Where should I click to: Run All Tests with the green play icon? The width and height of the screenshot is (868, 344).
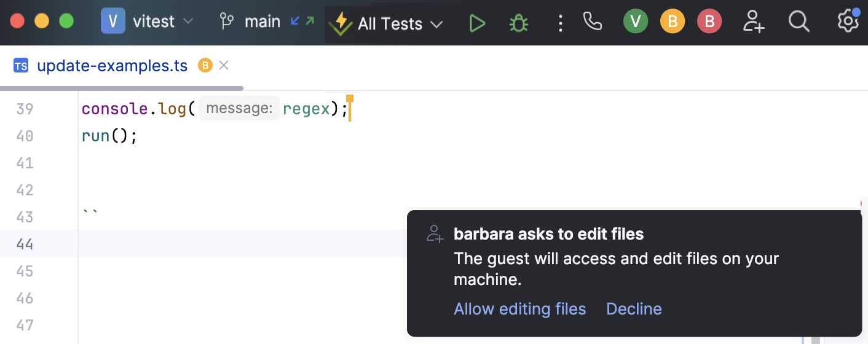tap(476, 23)
